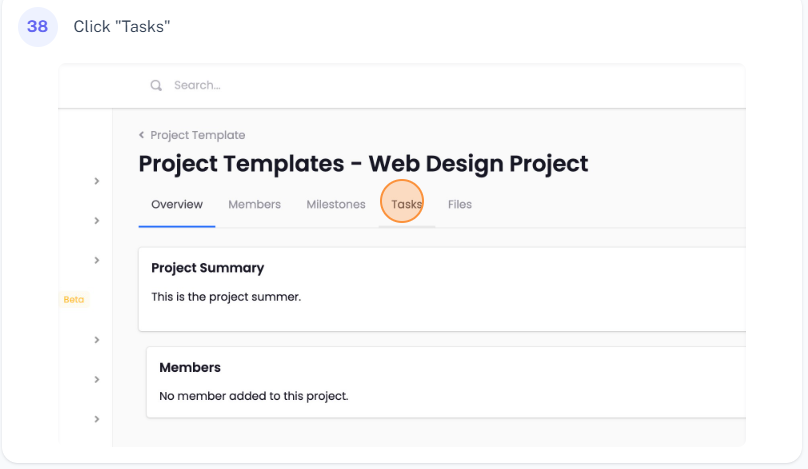The height and width of the screenshot is (469, 808).
Task: Go to the Files tab
Action: (x=460, y=205)
